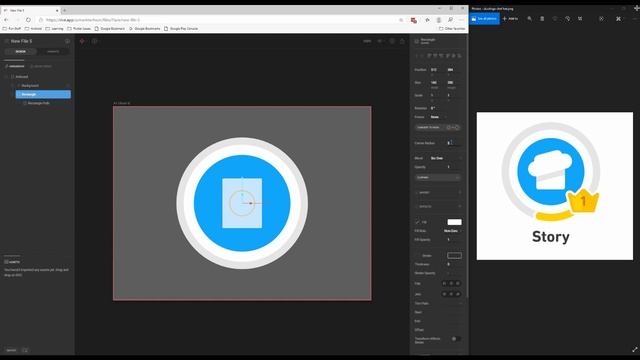Click the Story chef image in Photos

tap(555, 186)
